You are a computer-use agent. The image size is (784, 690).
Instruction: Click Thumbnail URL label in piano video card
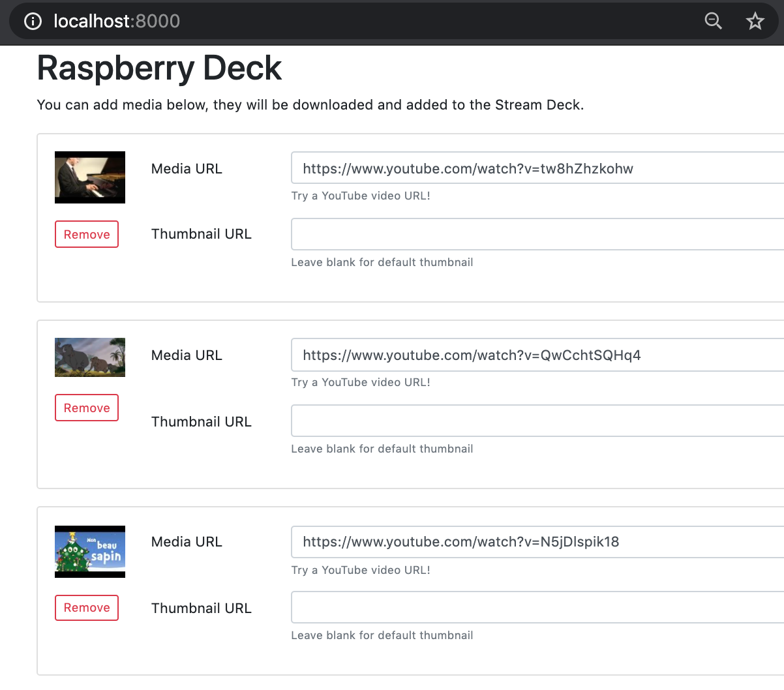(201, 234)
